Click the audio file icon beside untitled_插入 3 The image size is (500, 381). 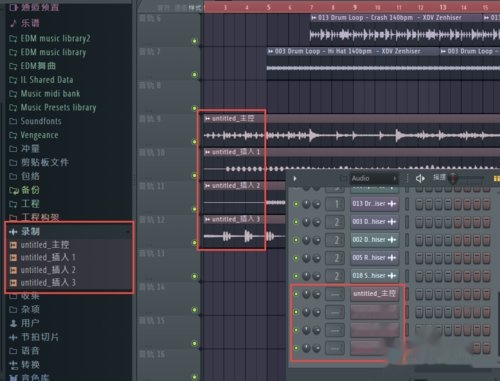[13, 283]
